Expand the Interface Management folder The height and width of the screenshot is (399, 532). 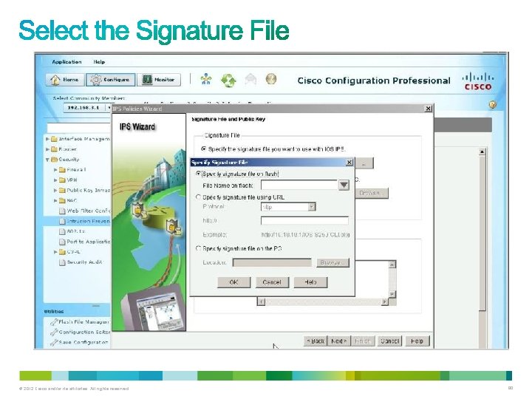pos(47,139)
